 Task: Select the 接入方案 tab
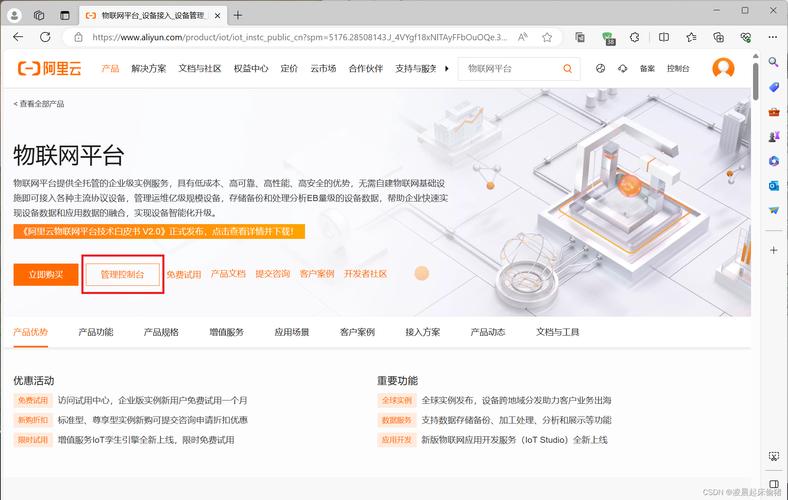pyautogui.click(x=422, y=332)
